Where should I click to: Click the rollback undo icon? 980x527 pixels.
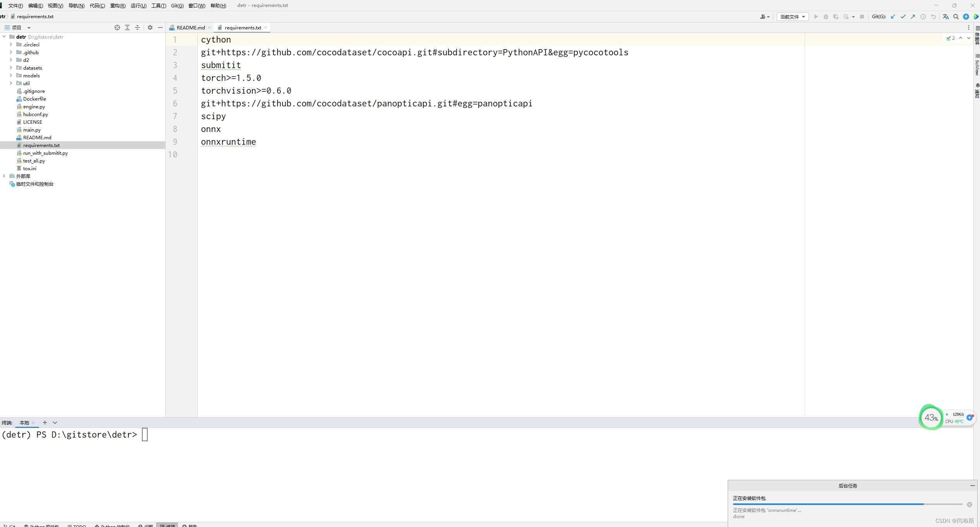[x=933, y=17]
